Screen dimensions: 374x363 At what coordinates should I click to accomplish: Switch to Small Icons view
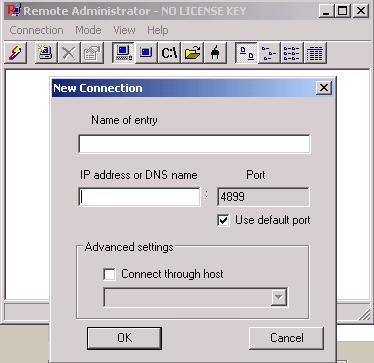tap(269, 53)
